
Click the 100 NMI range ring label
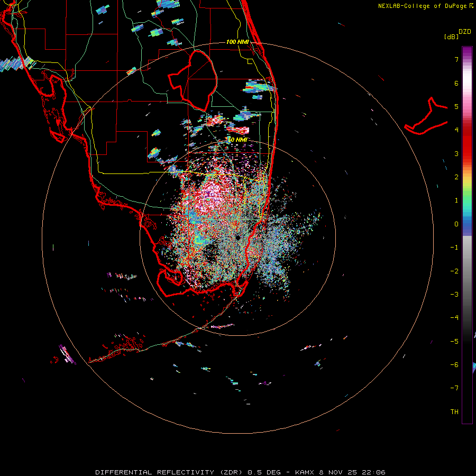(x=237, y=42)
